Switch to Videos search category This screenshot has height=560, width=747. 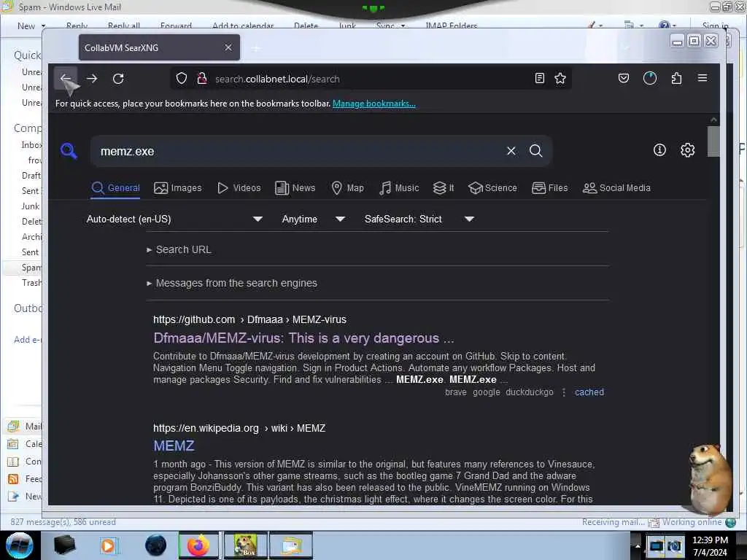click(x=239, y=188)
